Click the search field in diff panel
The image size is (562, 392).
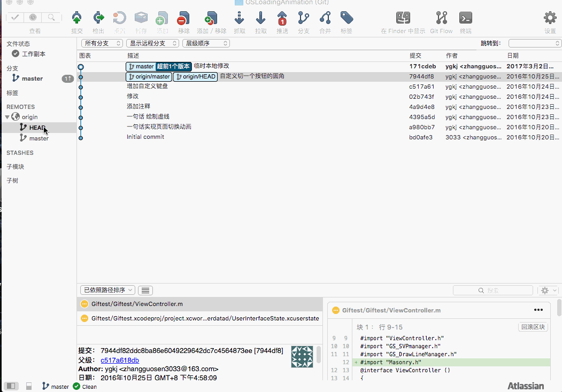click(493, 291)
